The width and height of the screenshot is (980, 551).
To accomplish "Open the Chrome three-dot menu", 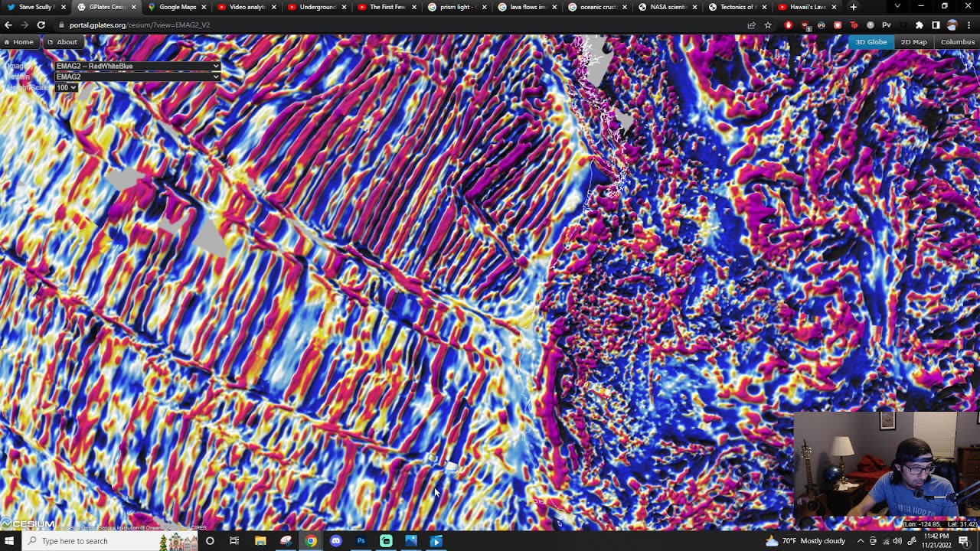I will click(x=969, y=25).
